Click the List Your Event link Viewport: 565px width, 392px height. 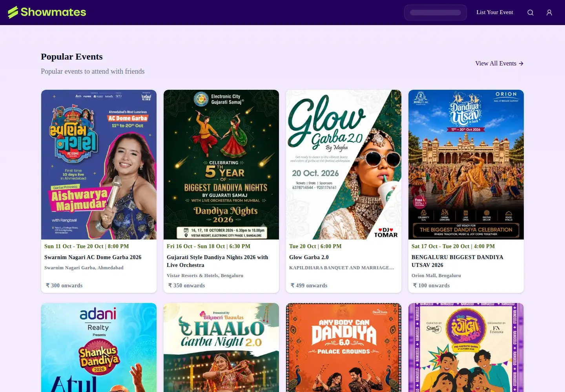(495, 12)
